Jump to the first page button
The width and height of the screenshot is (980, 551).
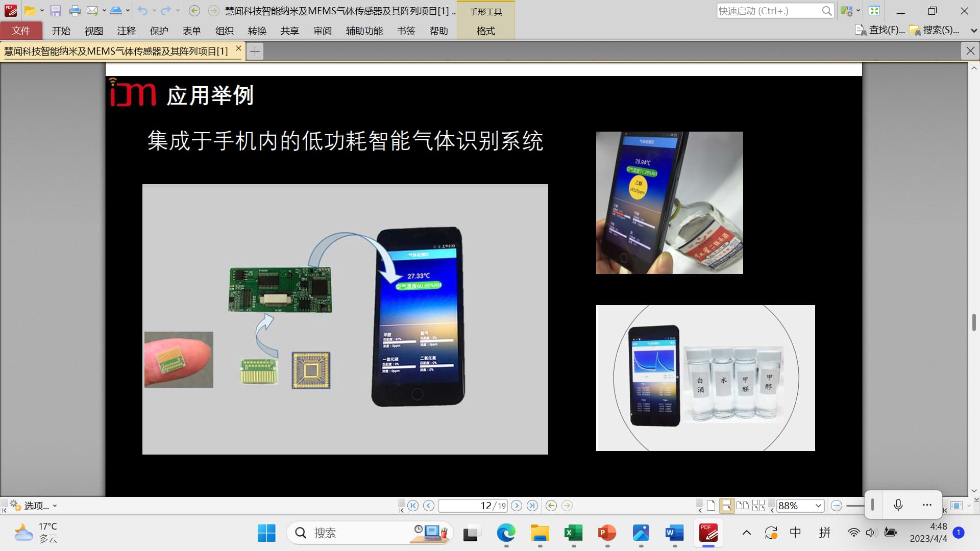pos(413,506)
